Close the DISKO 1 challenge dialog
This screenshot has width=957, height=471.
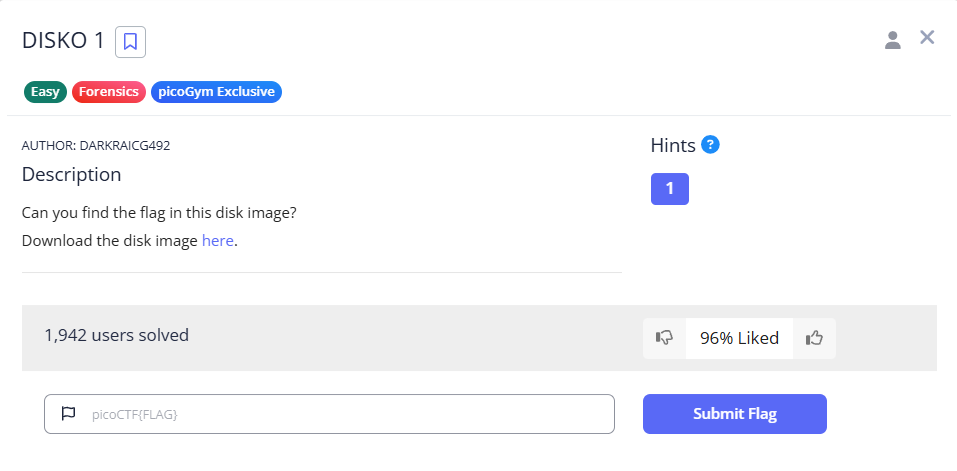pos(927,38)
